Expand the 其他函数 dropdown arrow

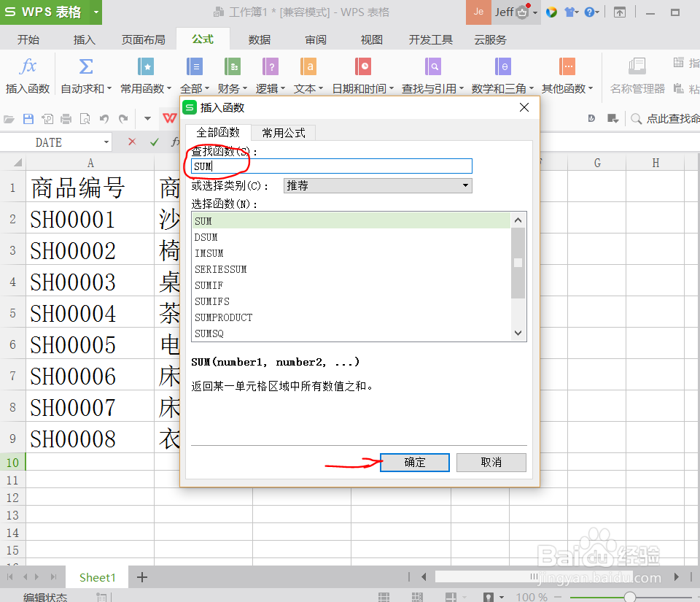(x=592, y=89)
